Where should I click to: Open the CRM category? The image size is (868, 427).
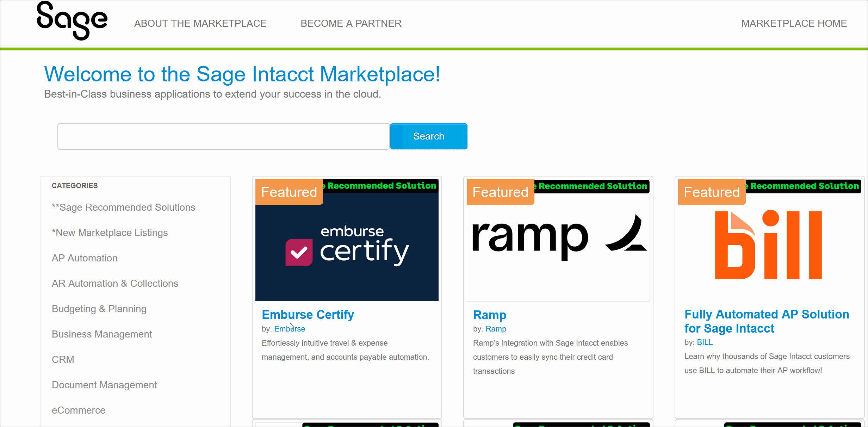(x=63, y=359)
